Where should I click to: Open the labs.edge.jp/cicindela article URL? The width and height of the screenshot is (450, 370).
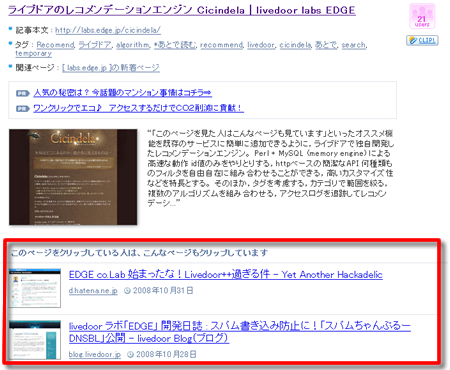[x=108, y=30]
